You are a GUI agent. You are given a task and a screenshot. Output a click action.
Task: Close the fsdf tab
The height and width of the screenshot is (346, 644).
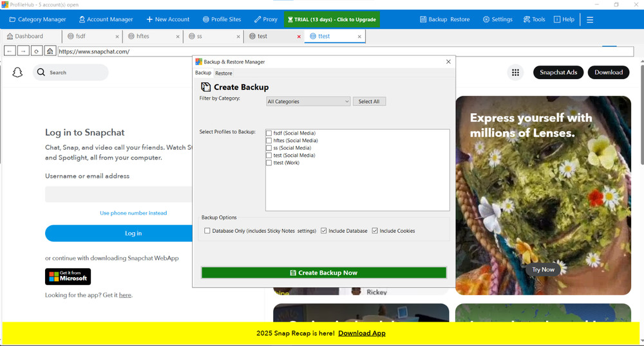pyautogui.click(x=117, y=37)
